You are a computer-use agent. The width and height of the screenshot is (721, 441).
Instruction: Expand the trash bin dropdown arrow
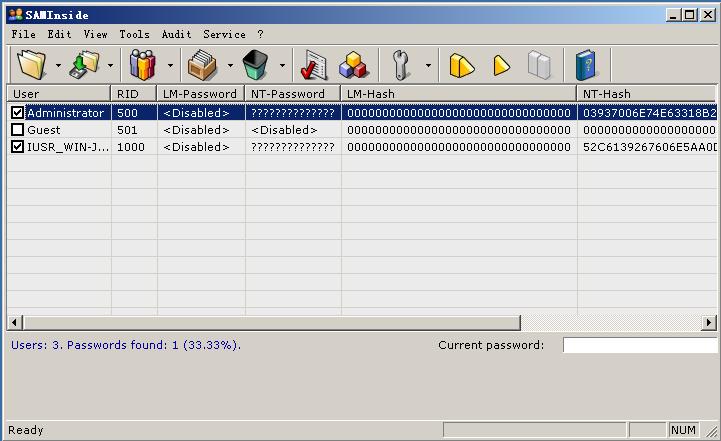282,65
